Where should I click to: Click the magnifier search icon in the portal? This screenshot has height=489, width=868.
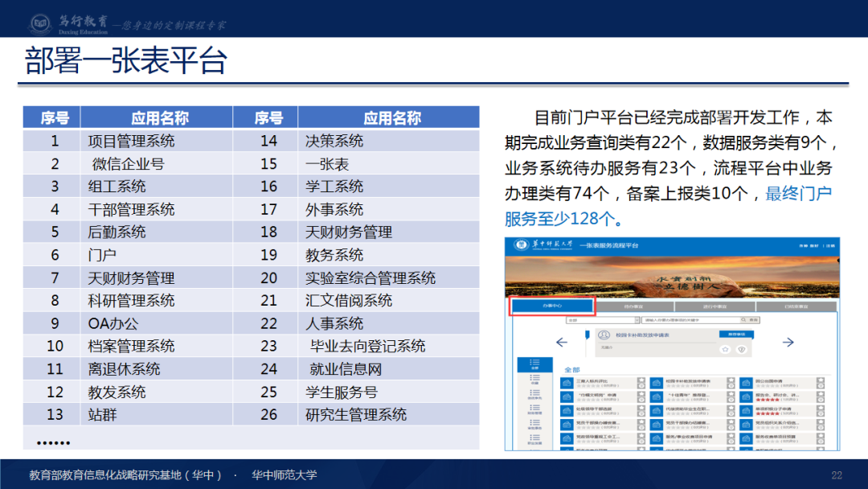743,320
